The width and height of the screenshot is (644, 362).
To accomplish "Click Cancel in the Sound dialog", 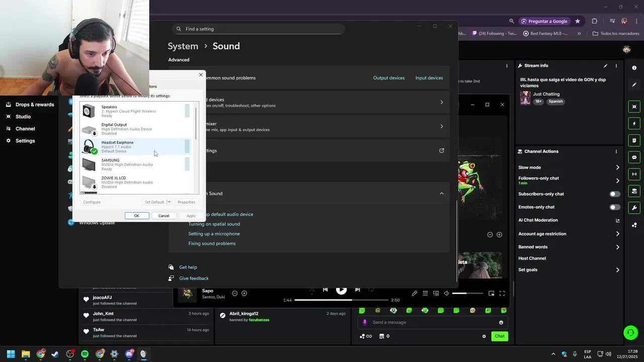I will point(164,216).
